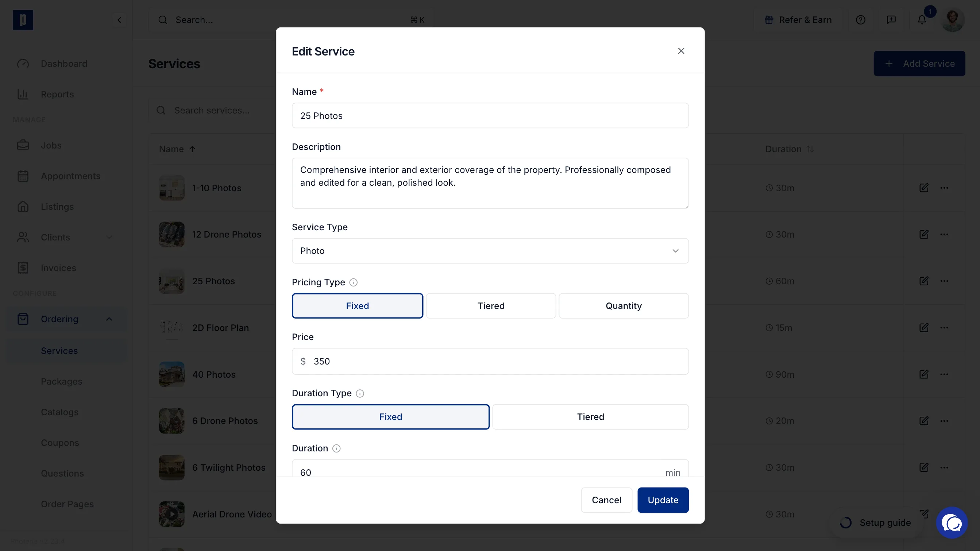Edit the 6 Twilight Photos row icon

coord(924,468)
